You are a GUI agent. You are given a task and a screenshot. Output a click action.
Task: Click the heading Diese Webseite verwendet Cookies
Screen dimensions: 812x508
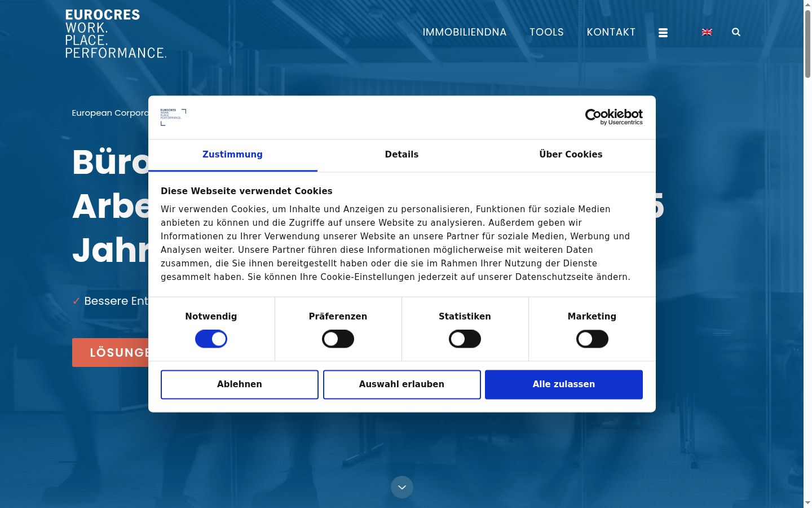click(246, 191)
